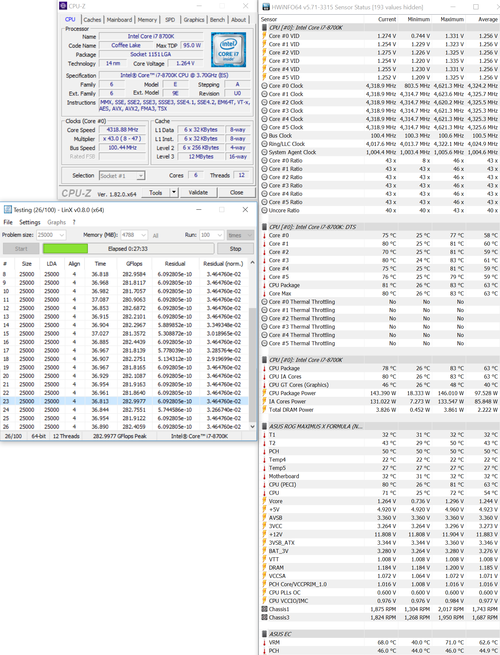Open the Graphics tab in CPU-Z
The width and height of the screenshot is (500, 655).
tap(194, 20)
